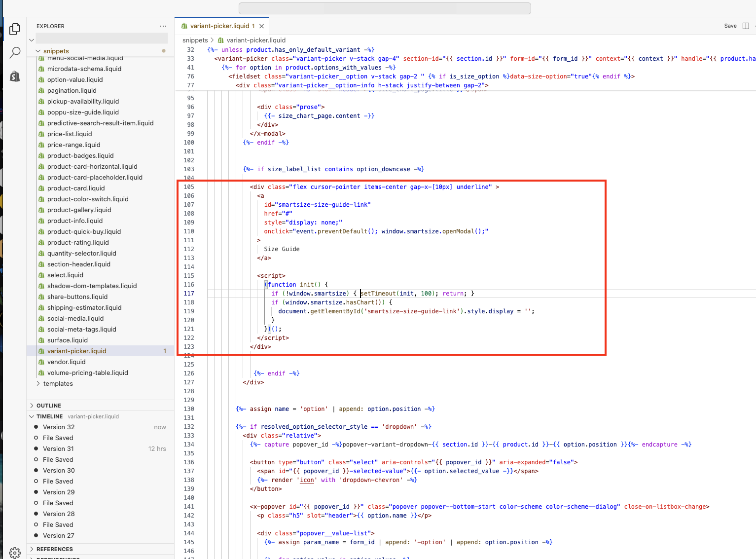Open the Explorer view in activity bar
The width and height of the screenshot is (756, 559).
(x=15, y=29)
